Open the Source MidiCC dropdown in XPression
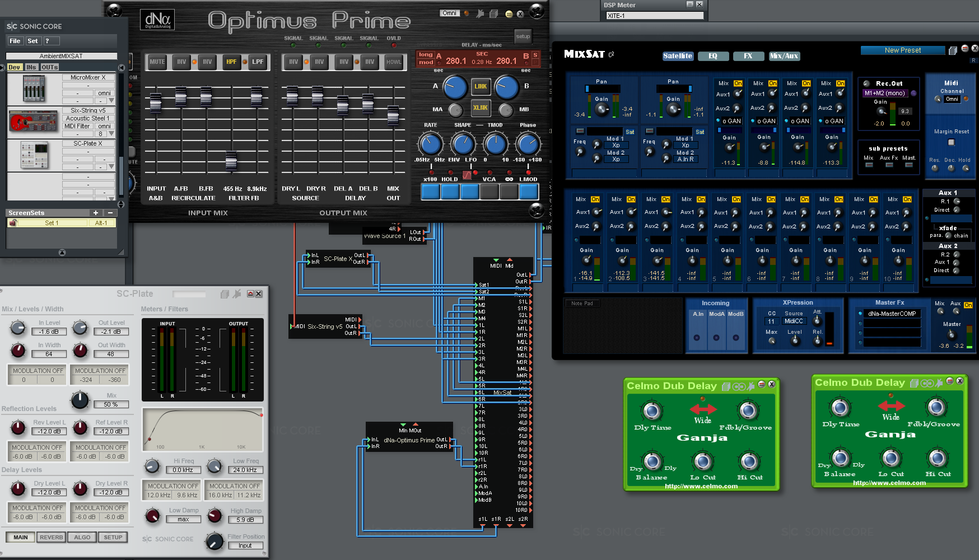Image resolution: width=979 pixels, height=560 pixels. tap(794, 321)
